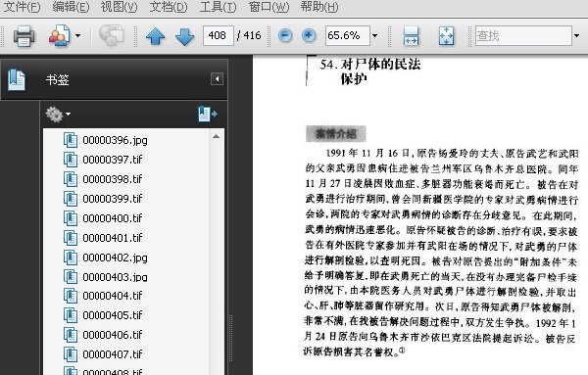The height and width of the screenshot is (375, 588).
Task: Select bookmark 00000404.tif
Action: (113, 296)
